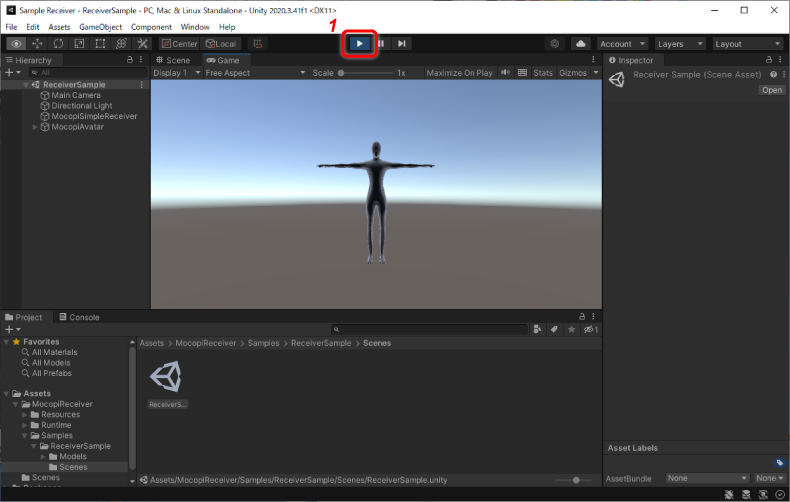
Task: Expand the MocopiAvatar object
Action: point(35,127)
